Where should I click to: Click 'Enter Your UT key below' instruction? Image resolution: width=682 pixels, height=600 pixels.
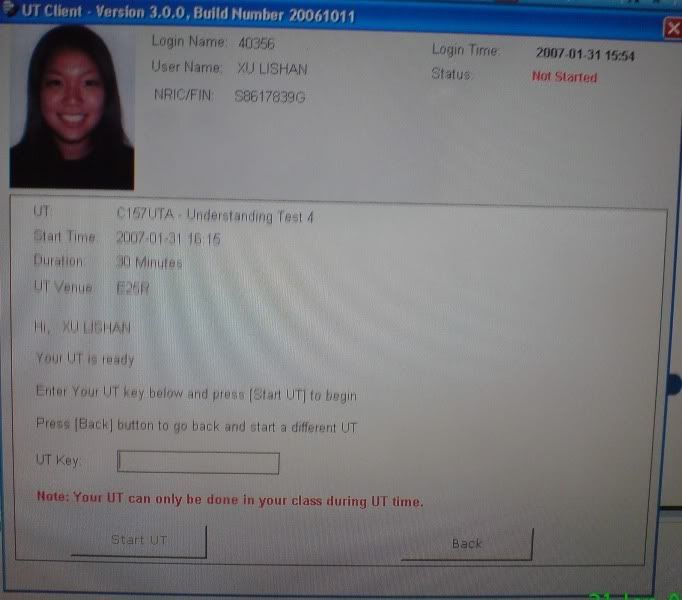click(x=196, y=393)
